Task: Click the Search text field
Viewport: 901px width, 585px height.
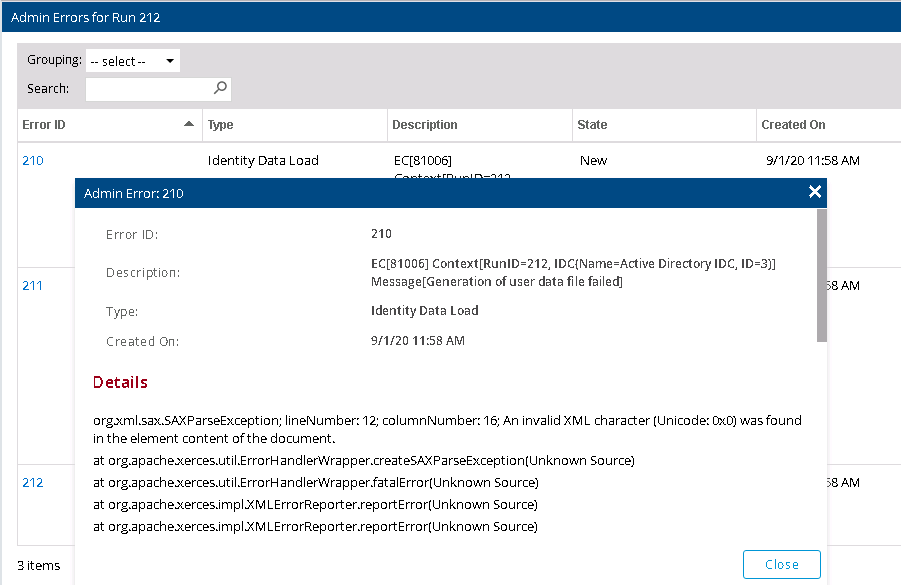Action: click(150, 89)
